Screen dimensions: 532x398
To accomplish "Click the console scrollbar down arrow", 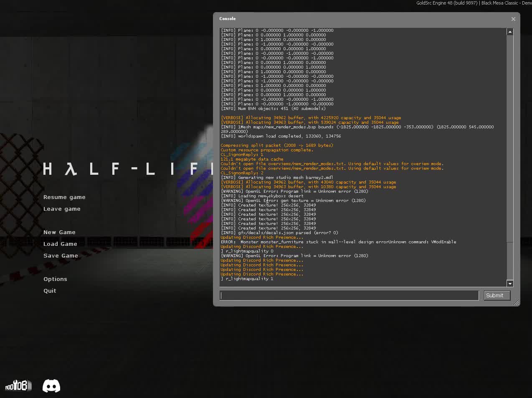I will coord(510,283).
